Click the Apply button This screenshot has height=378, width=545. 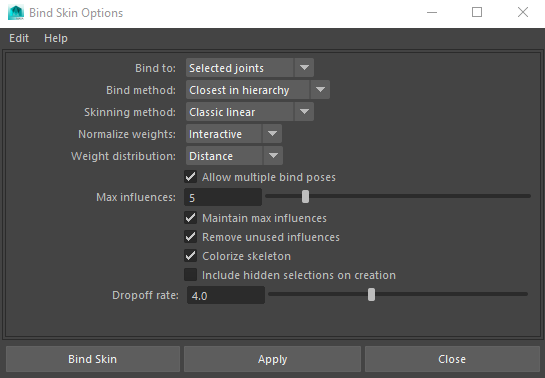pos(272,359)
